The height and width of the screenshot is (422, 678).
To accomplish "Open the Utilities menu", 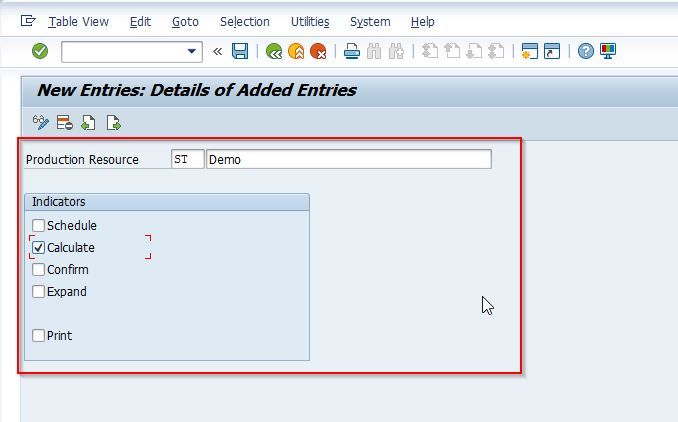I will (310, 22).
